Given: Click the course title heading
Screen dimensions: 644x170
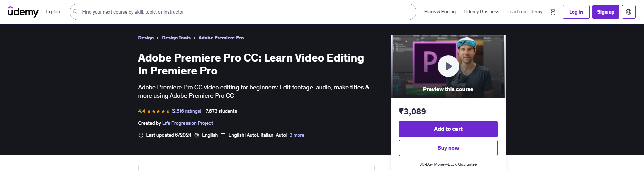Looking at the screenshot, I should (251, 64).
